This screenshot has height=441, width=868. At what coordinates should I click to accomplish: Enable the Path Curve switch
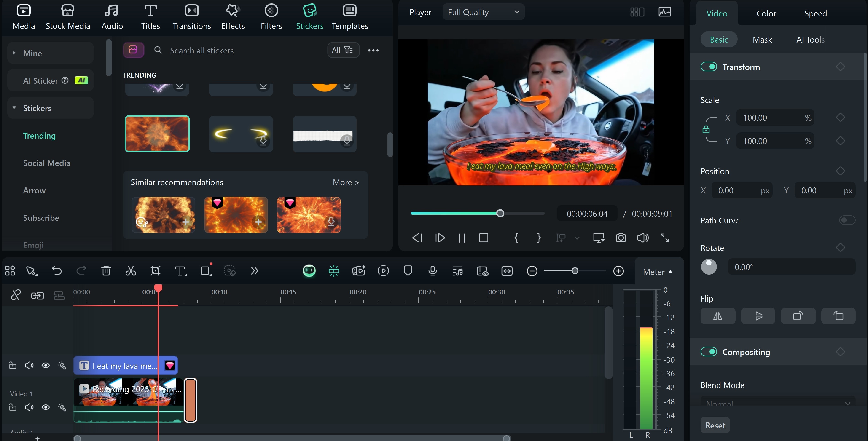[847, 220]
